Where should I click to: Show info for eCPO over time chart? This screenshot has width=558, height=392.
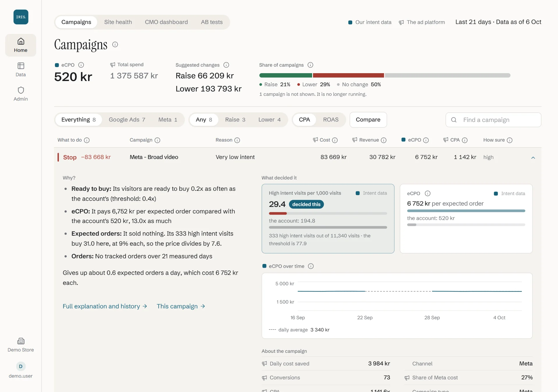tap(311, 266)
